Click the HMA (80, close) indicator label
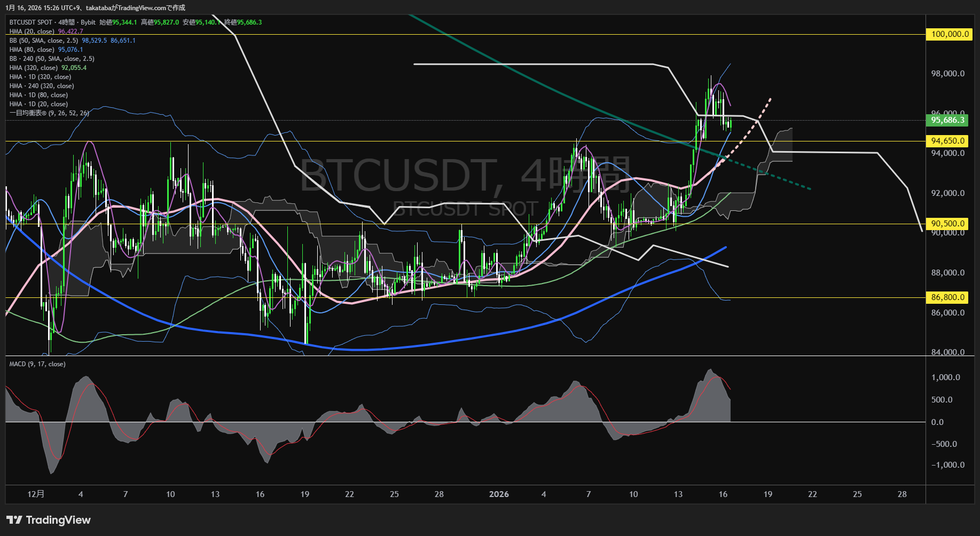This screenshot has width=980, height=536. coord(32,50)
